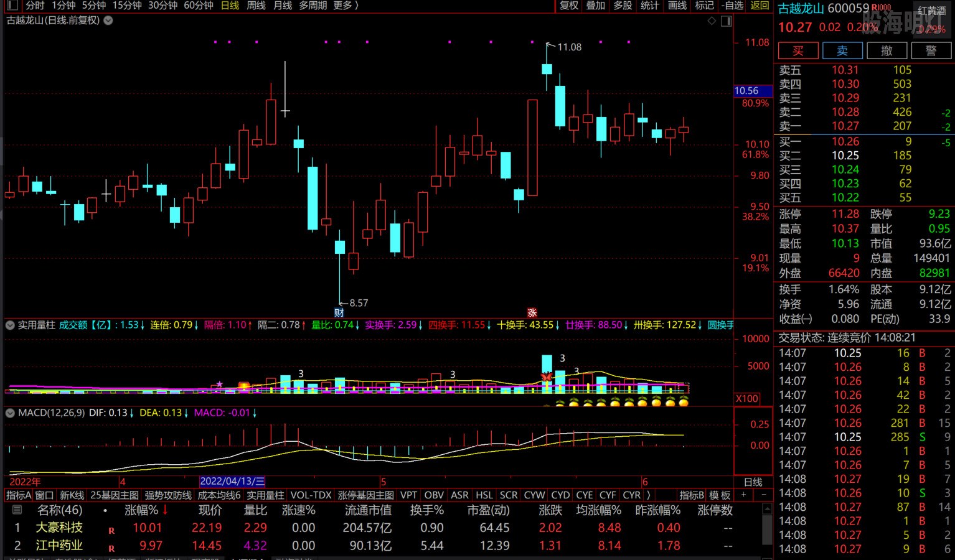Expand more indicators with the ⟩ arrow after CYR
The image size is (955, 560).
(x=649, y=495)
